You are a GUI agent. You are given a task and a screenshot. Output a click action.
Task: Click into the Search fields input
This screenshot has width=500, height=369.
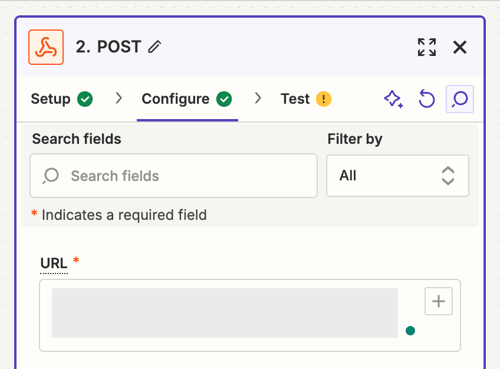coord(174,176)
